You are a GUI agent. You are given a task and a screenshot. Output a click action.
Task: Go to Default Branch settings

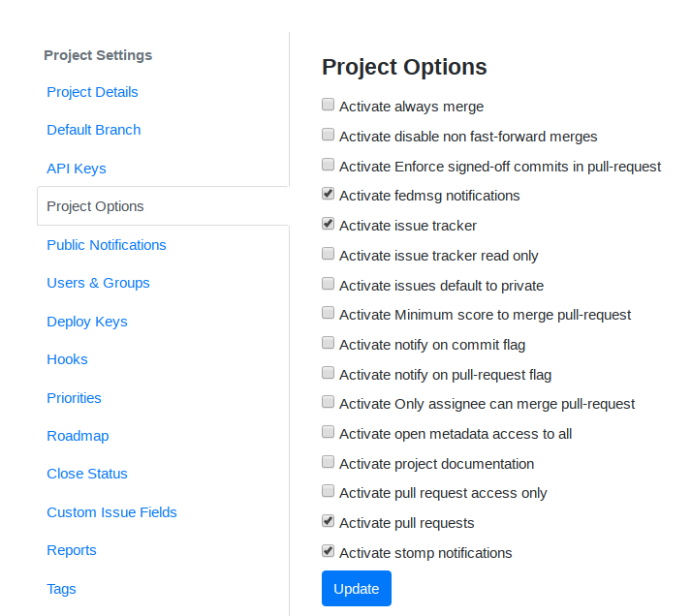tap(94, 130)
